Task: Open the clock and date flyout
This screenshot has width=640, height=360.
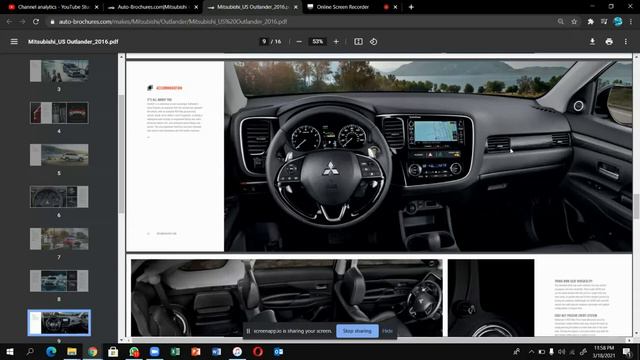Action: point(604,351)
